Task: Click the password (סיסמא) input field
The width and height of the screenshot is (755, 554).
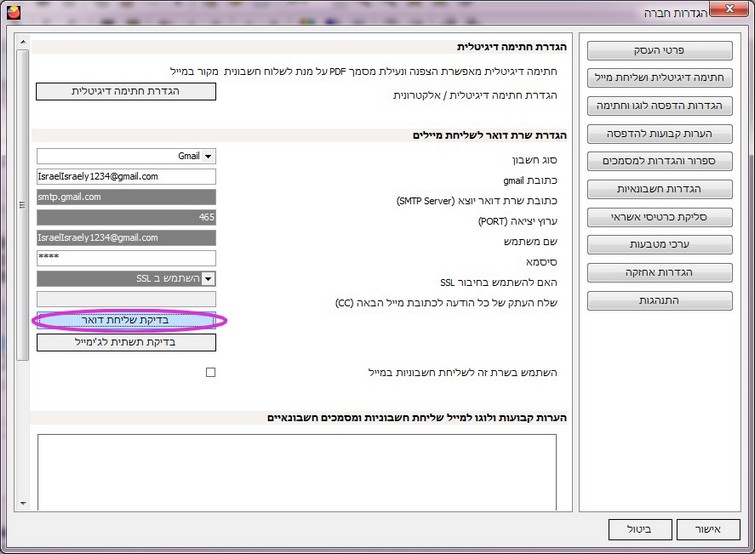Action: coord(126,258)
